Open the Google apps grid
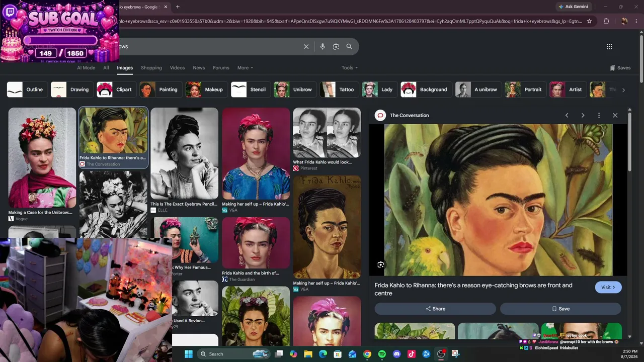 pyautogui.click(x=609, y=46)
